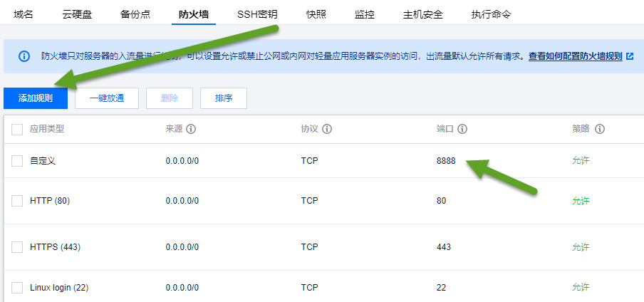Click the 一键放通 button
The width and height of the screenshot is (644, 302).
pyautogui.click(x=107, y=98)
